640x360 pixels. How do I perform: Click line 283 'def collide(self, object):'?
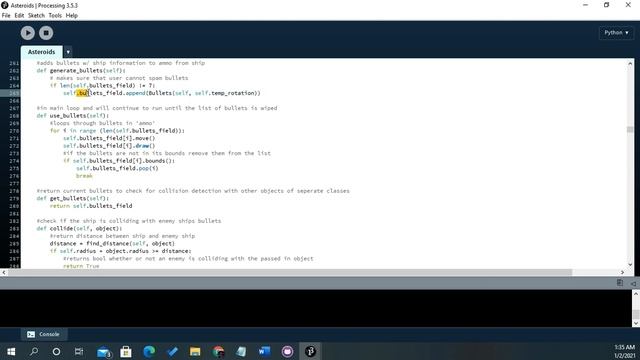[79, 228]
